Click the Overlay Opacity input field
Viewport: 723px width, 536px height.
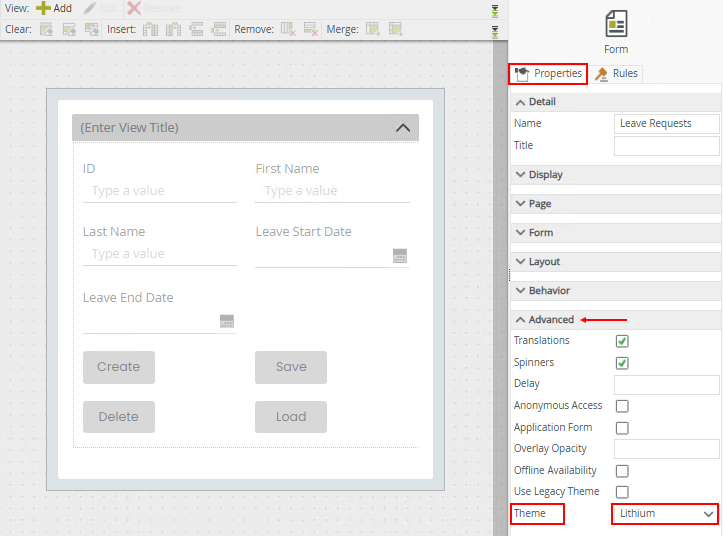tap(666, 449)
